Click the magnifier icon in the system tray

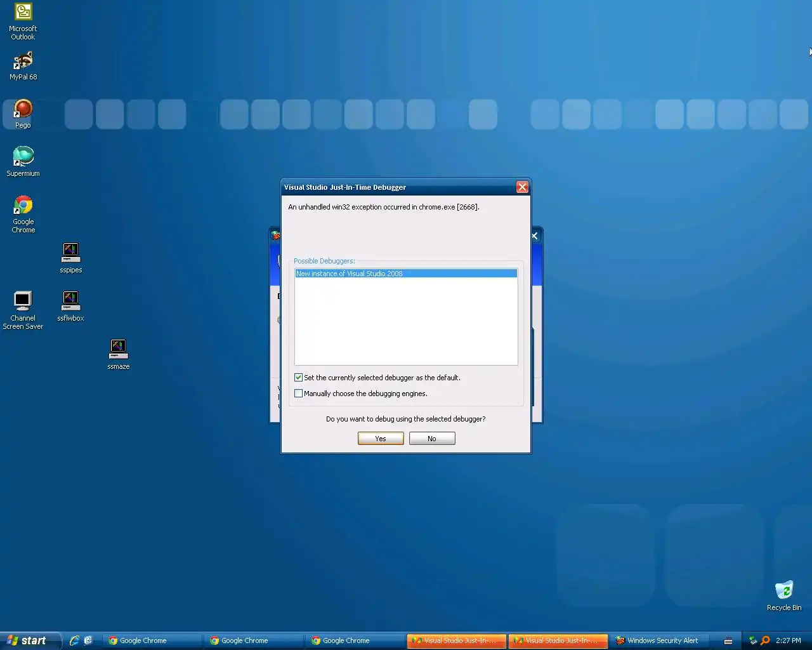(765, 640)
